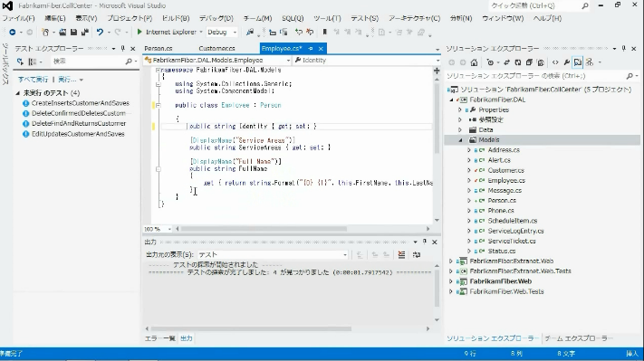Click the Toggle Word Wrap icon in Output panel
This screenshot has height=361, width=644.
pyautogui.click(x=417, y=255)
